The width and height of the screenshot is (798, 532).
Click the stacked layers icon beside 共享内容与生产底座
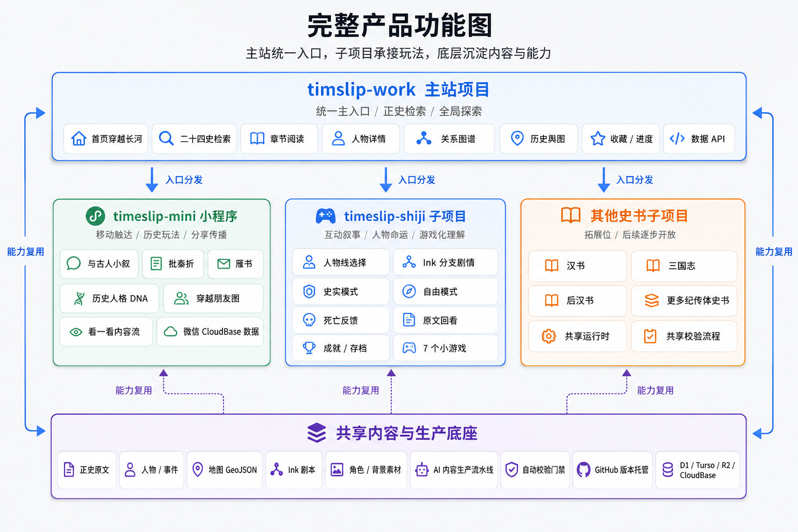pos(316,433)
